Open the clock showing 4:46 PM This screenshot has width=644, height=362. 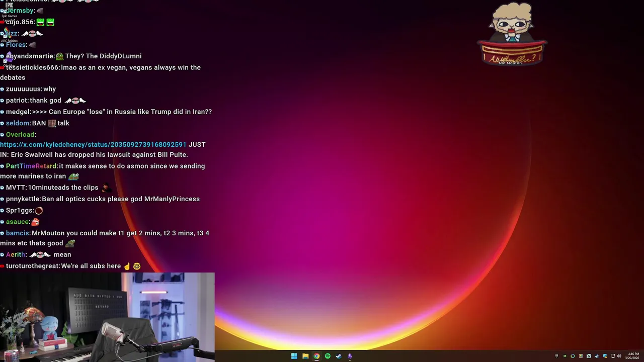click(x=633, y=356)
